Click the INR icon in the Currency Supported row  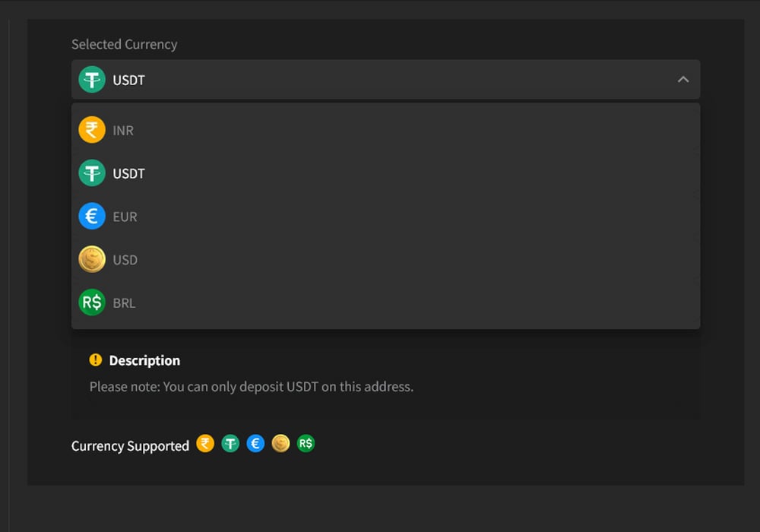[204, 443]
